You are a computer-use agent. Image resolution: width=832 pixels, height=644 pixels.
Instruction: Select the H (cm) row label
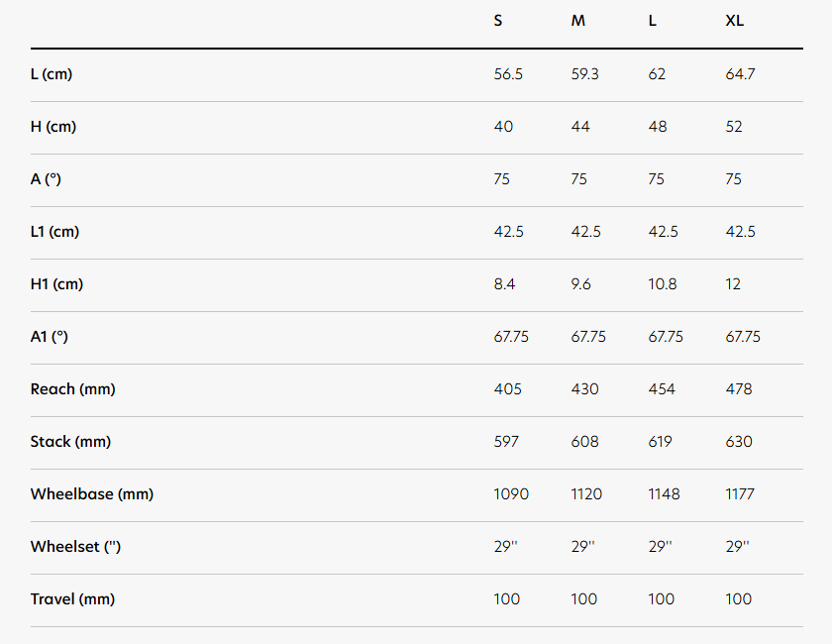point(53,127)
